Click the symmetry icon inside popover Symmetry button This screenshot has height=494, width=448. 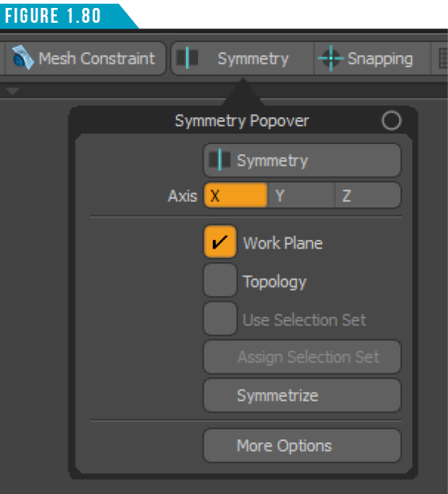tap(219, 160)
